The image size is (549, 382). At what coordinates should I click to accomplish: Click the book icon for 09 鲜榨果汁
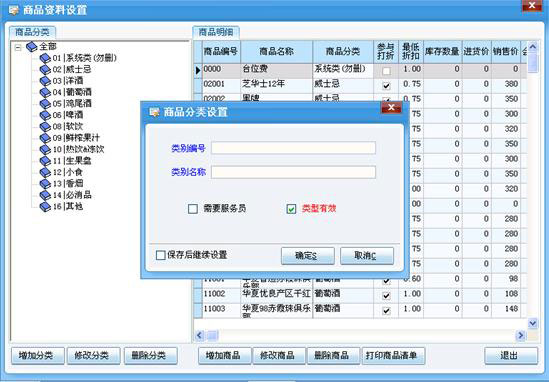coord(45,138)
